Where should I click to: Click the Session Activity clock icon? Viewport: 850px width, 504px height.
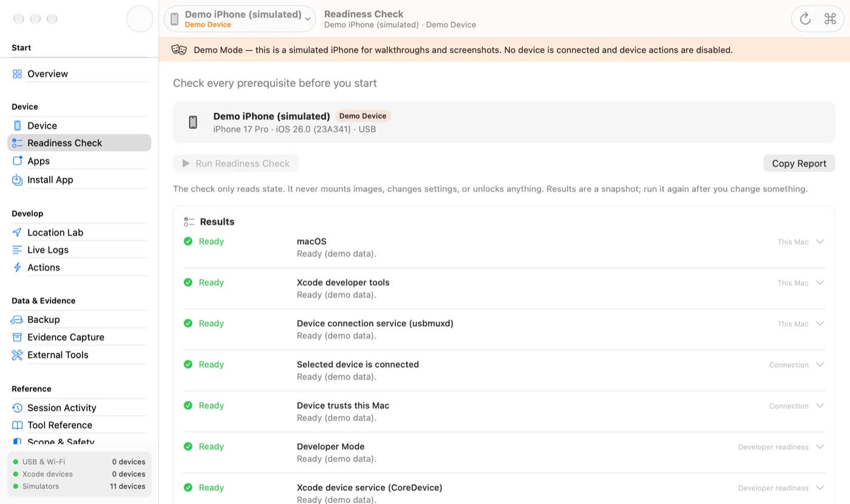[17, 407]
